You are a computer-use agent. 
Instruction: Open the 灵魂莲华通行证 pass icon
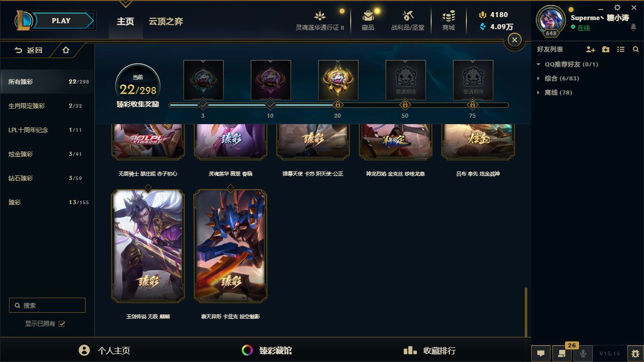[x=320, y=16]
